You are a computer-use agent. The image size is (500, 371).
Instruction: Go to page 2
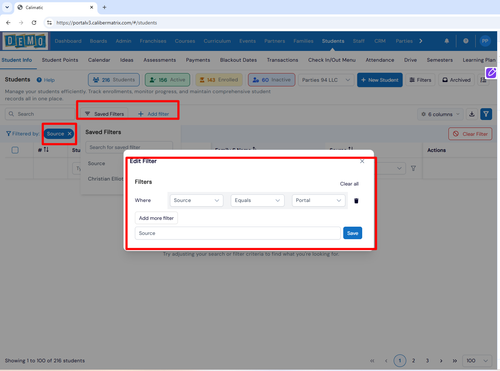413,361
